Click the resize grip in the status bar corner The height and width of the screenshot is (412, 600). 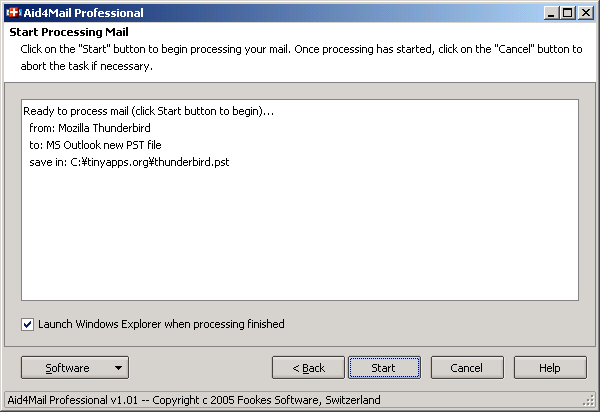(x=590, y=401)
